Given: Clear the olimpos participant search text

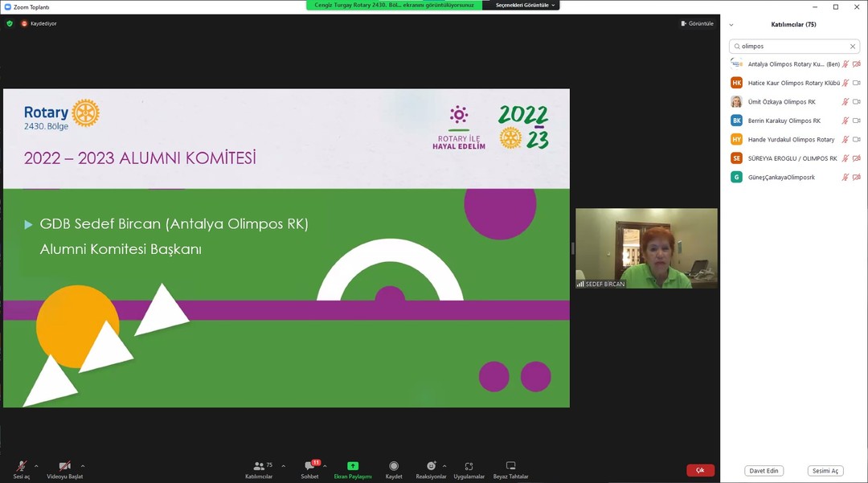Looking at the screenshot, I should 853,47.
